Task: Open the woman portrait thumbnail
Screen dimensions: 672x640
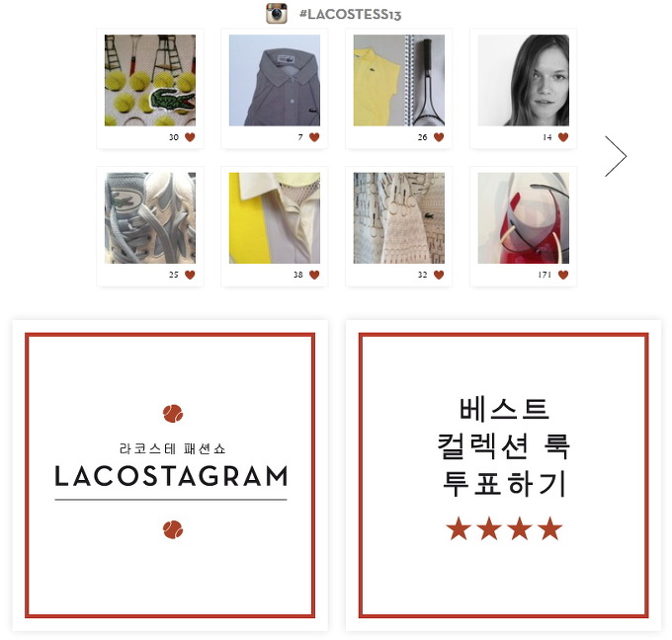Action: click(x=524, y=80)
